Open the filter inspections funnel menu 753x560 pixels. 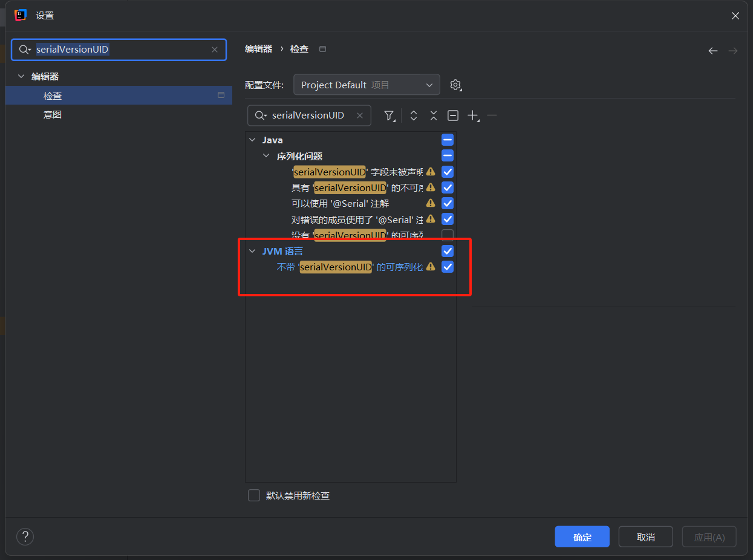pyautogui.click(x=390, y=116)
